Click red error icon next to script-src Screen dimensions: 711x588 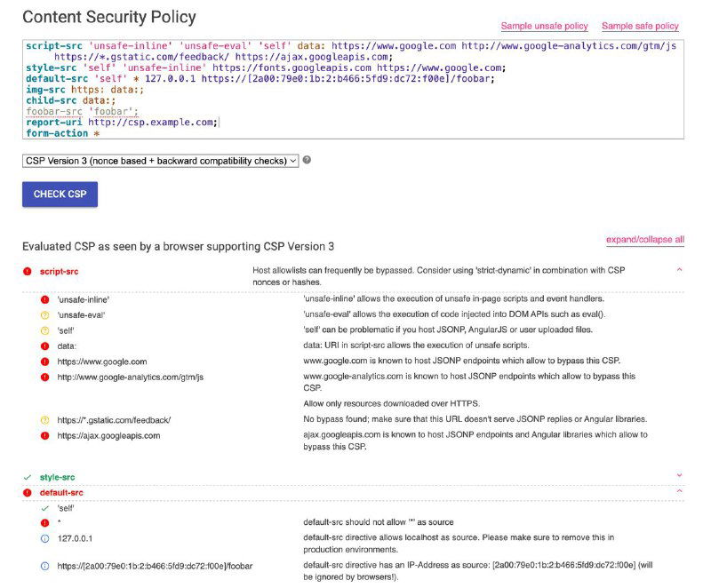(x=28, y=269)
